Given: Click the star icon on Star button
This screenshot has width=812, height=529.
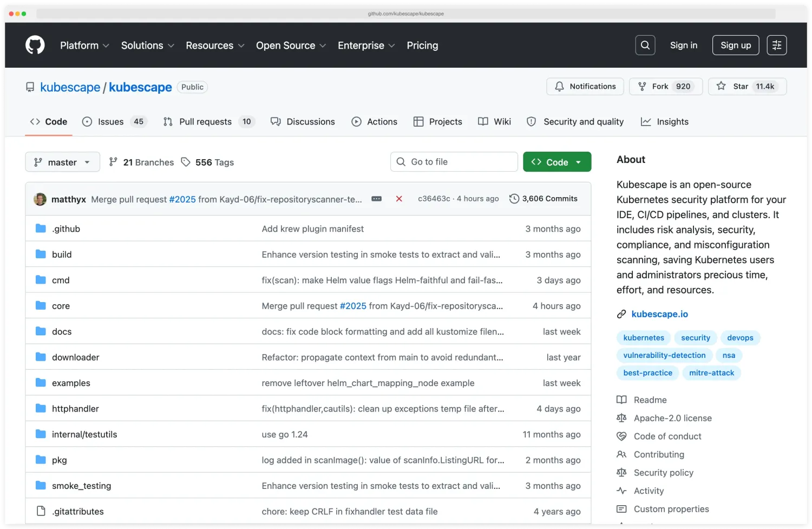Looking at the screenshot, I should pyautogui.click(x=721, y=86).
